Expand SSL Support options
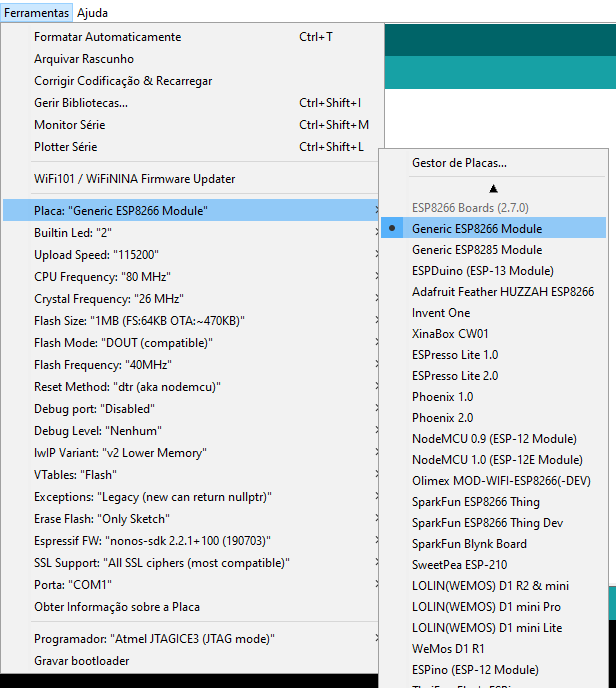The image size is (616, 688). pos(191,563)
